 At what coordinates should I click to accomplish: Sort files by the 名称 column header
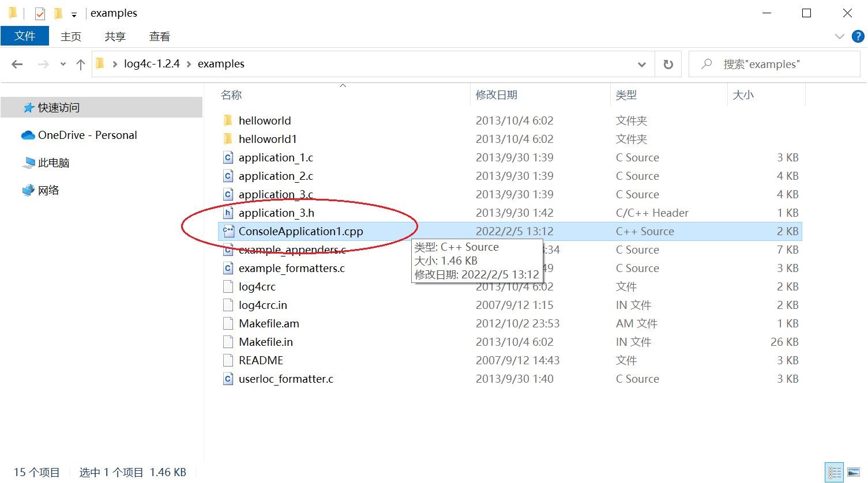point(231,95)
